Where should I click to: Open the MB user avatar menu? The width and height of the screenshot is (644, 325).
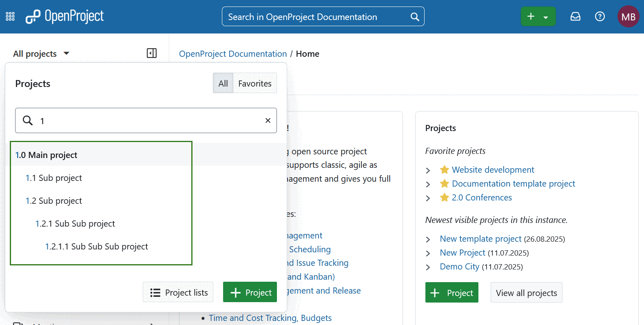pyautogui.click(x=628, y=17)
